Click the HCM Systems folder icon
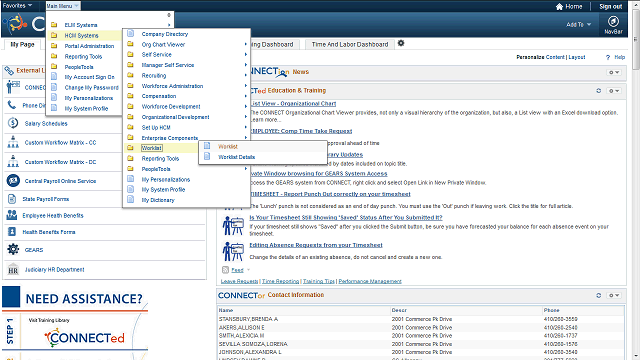This screenshot has height=360, width=640. (x=53, y=36)
